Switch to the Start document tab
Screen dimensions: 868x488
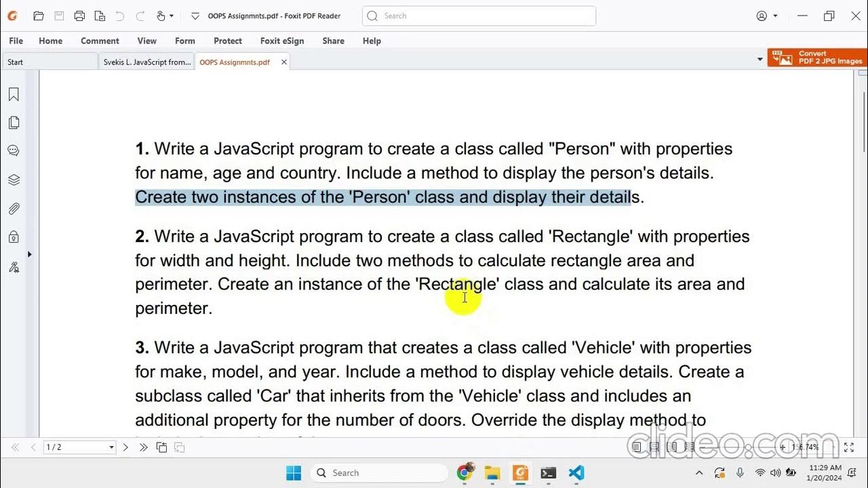(x=50, y=62)
